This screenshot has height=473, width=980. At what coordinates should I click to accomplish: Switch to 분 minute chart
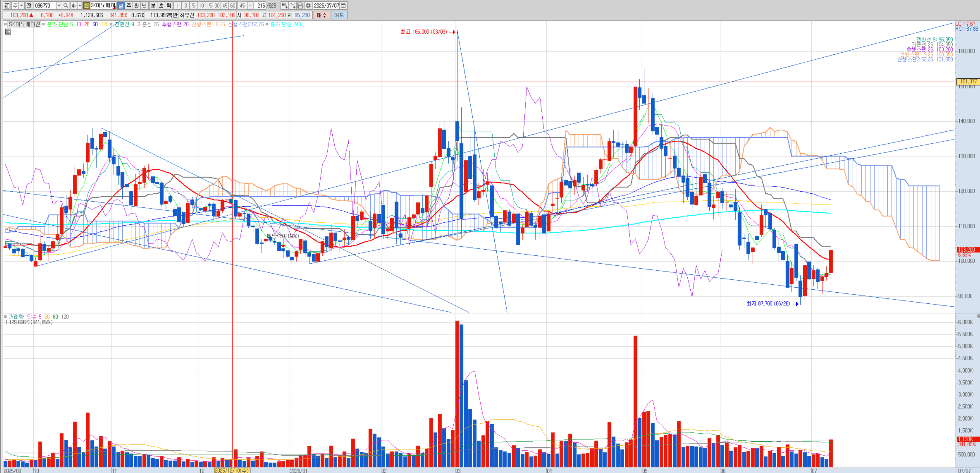[153, 5]
